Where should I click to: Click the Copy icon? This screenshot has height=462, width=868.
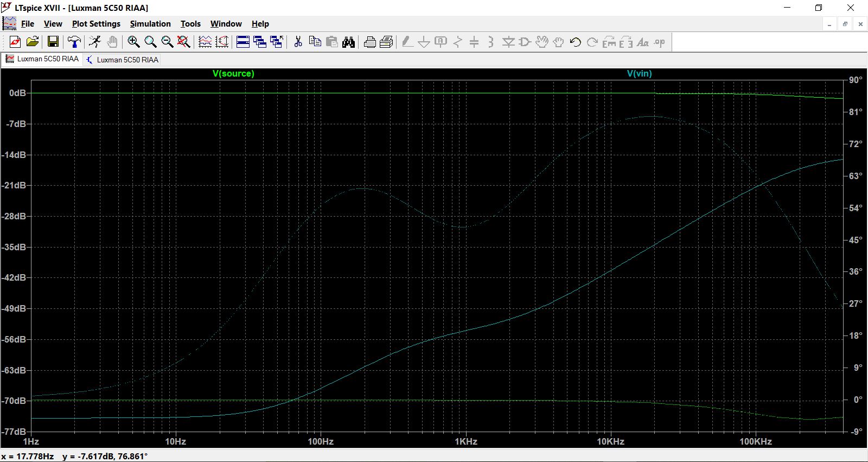click(x=315, y=42)
